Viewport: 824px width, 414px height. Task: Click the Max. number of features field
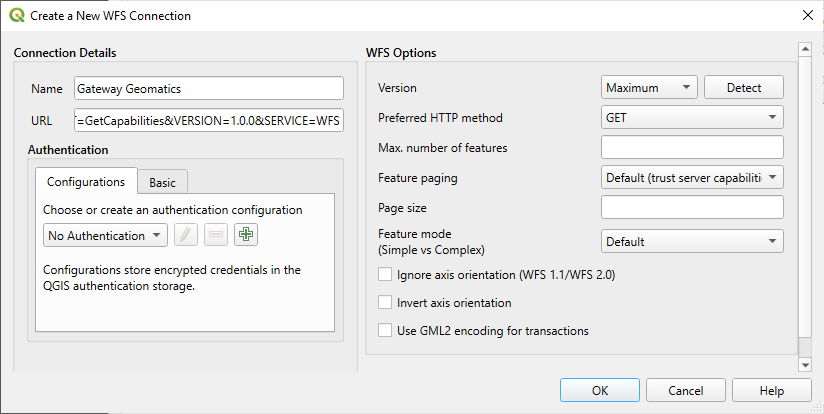click(x=692, y=148)
